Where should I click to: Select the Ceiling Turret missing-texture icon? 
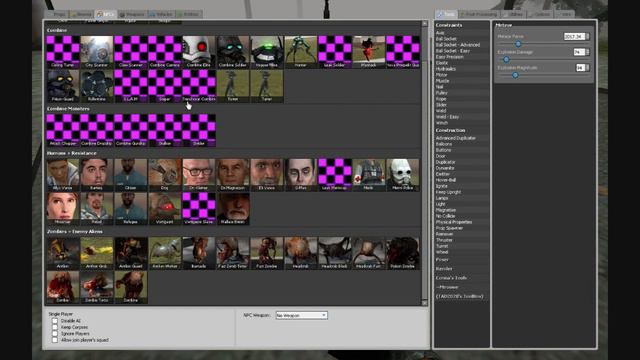point(63,51)
